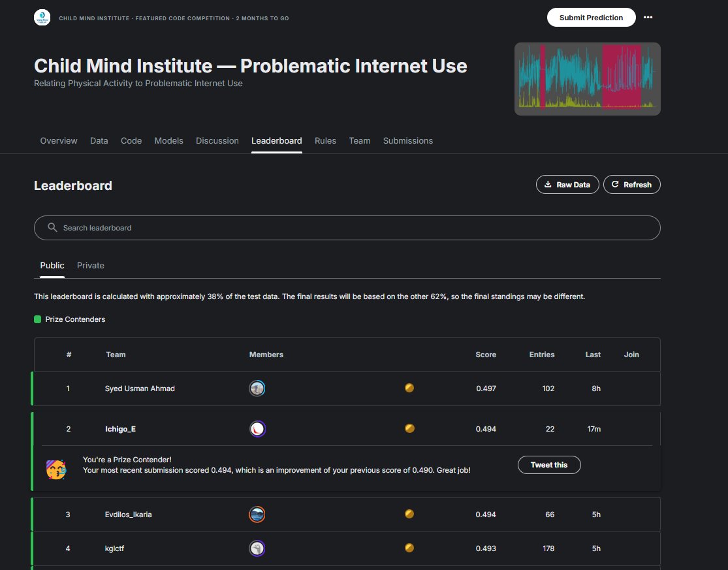Open the three-dot more options menu
728x570 pixels.
pyautogui.click(x=648, y=18)
